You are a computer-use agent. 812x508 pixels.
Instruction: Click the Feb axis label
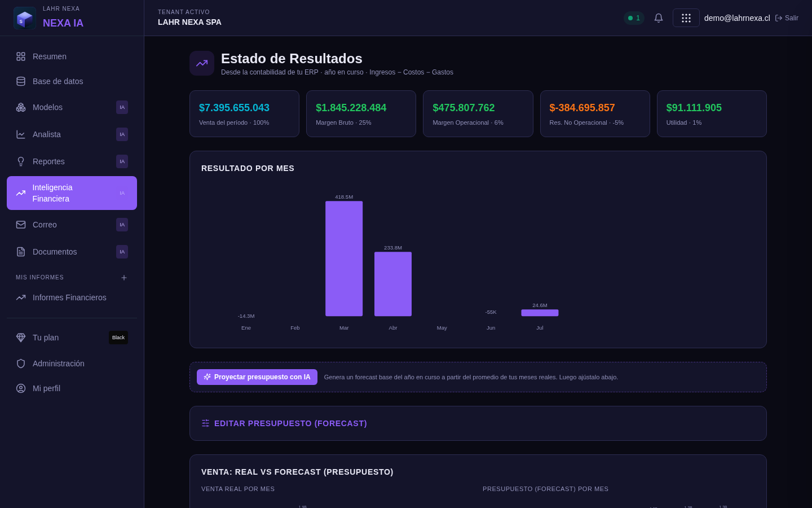coord(295,328)
